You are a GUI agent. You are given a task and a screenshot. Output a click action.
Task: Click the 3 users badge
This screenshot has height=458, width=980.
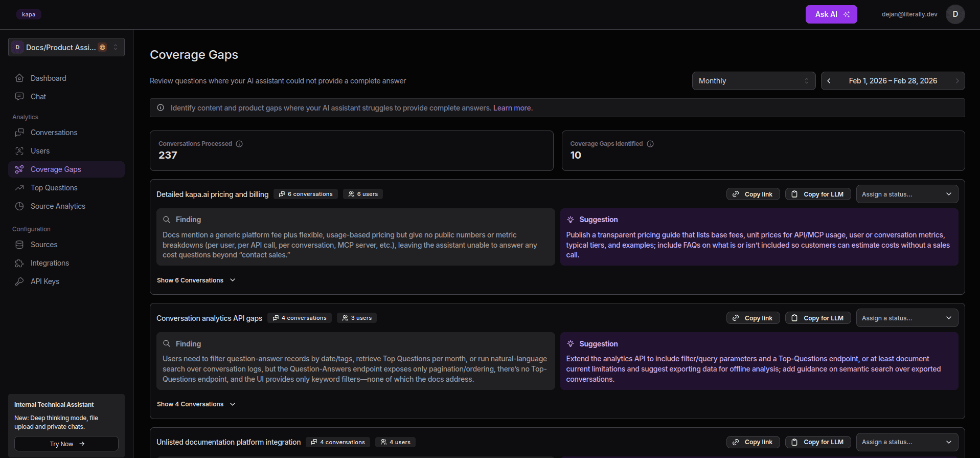[357, 318]
